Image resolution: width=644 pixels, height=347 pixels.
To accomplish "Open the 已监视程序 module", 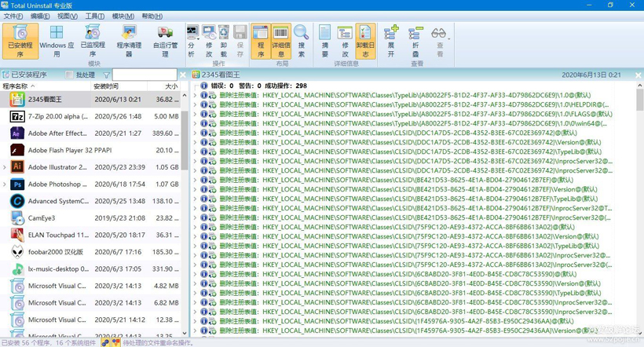I will point(93,41).
